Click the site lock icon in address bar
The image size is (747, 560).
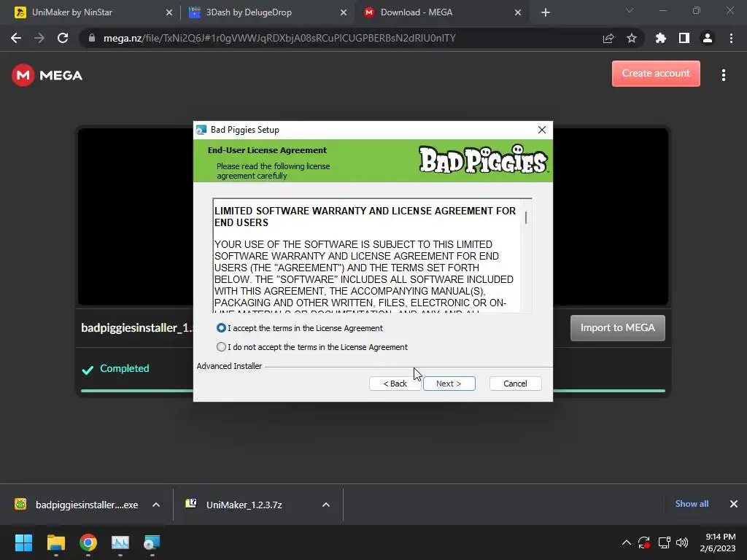point(92,38)
